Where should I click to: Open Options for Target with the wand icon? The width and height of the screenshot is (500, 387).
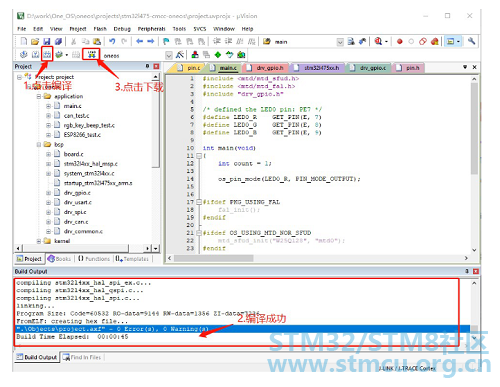pos(180,55)
